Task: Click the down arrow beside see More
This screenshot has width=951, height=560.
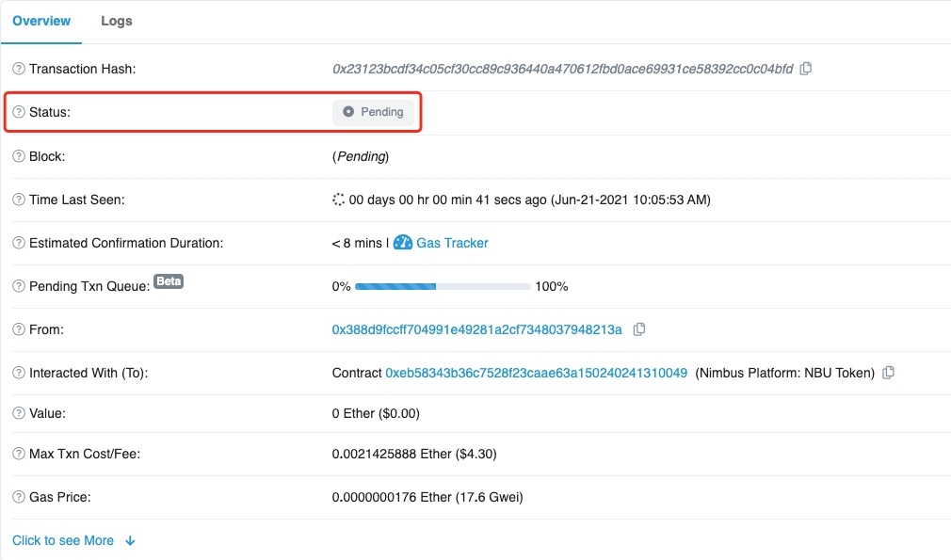Action: click(130, 540)
